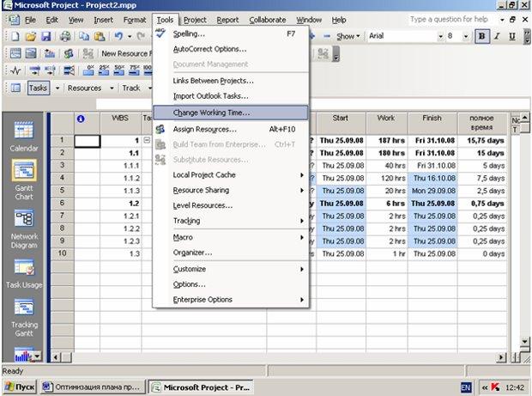Undo the last action

click(x=118, y=36)
